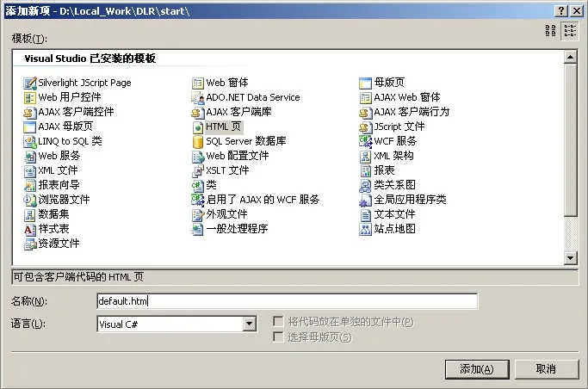Select the AJAX 客户端行为 template icon

coord(365,112)
